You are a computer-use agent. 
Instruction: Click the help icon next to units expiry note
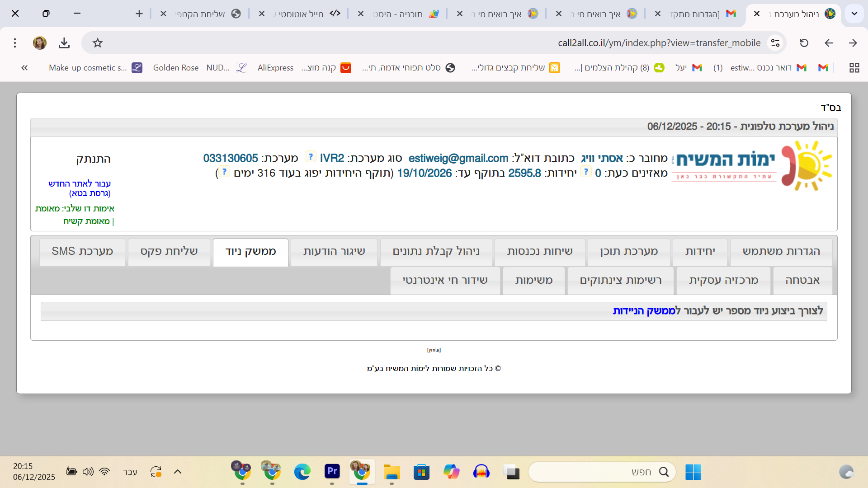point(224,172)
